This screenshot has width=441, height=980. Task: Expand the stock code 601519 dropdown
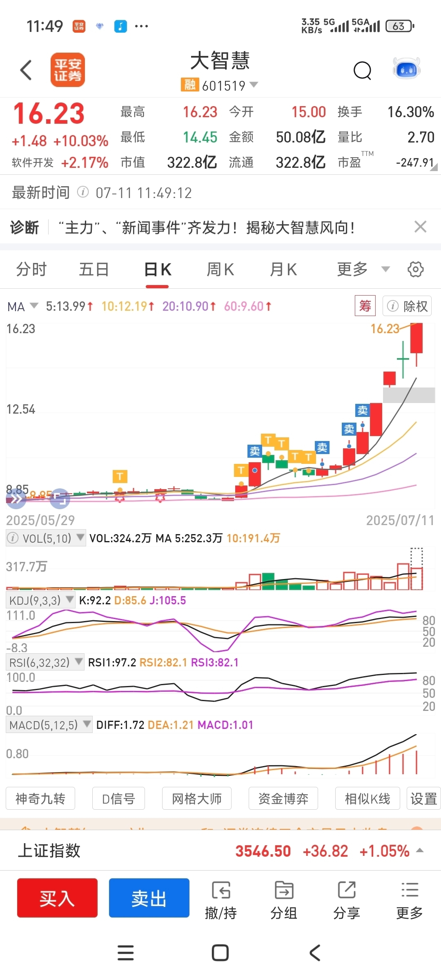coord(254,85)
